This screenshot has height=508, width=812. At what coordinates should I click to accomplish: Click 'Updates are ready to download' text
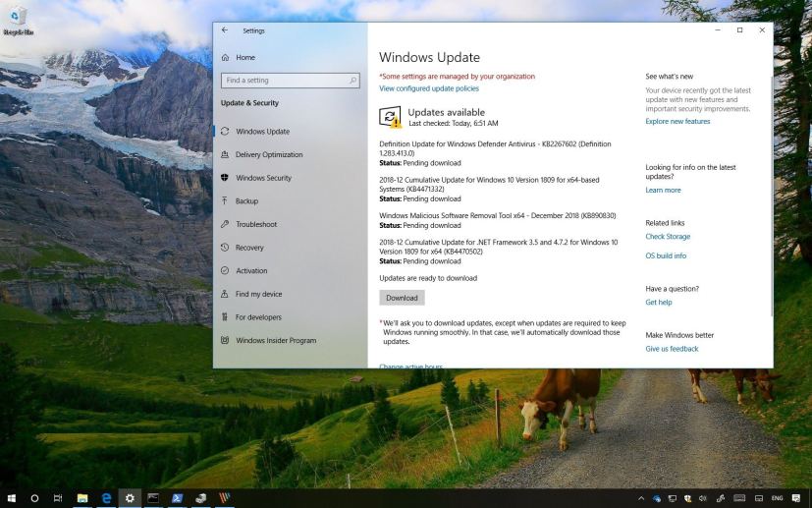428,278
